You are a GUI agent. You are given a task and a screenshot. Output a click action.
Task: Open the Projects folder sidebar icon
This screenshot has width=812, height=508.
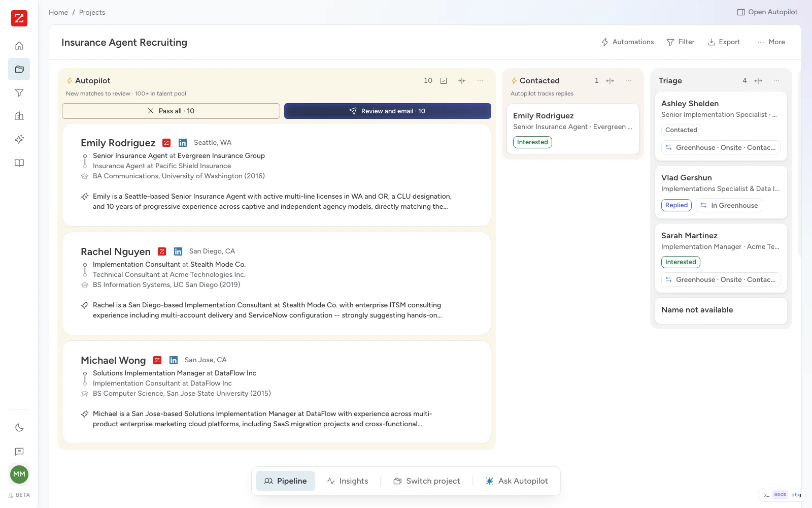(19, 69)
